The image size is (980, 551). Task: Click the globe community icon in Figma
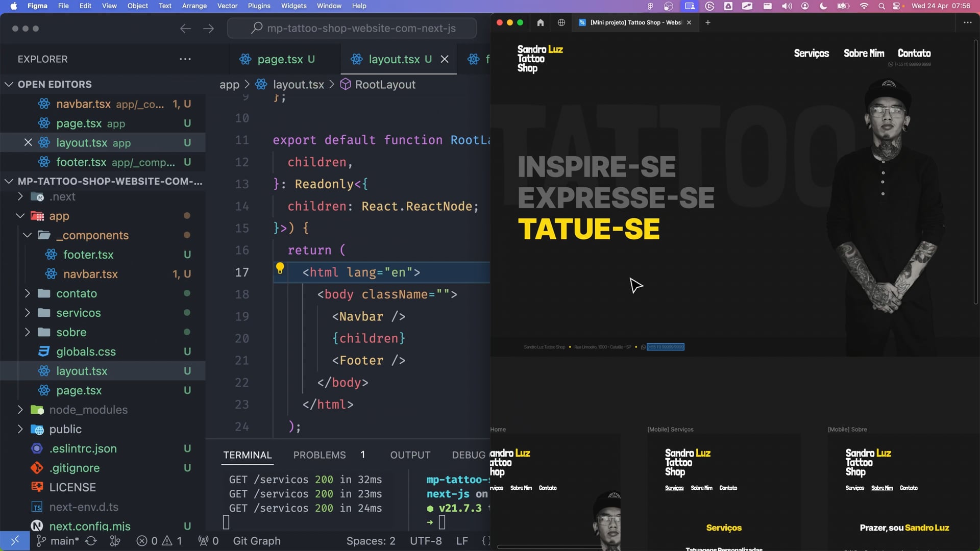(561, 22)
